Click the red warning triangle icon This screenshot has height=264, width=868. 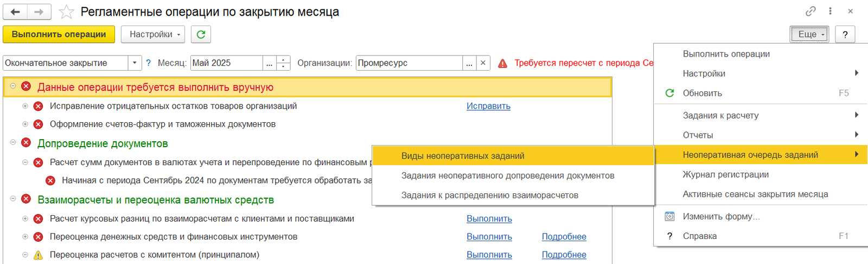point(503,64)
